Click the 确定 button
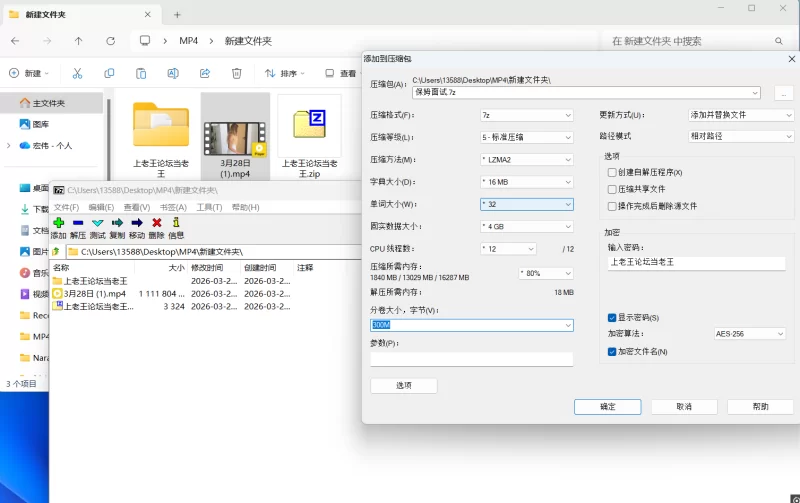Screen dimensions: 800x503 [x=607, y=407]
